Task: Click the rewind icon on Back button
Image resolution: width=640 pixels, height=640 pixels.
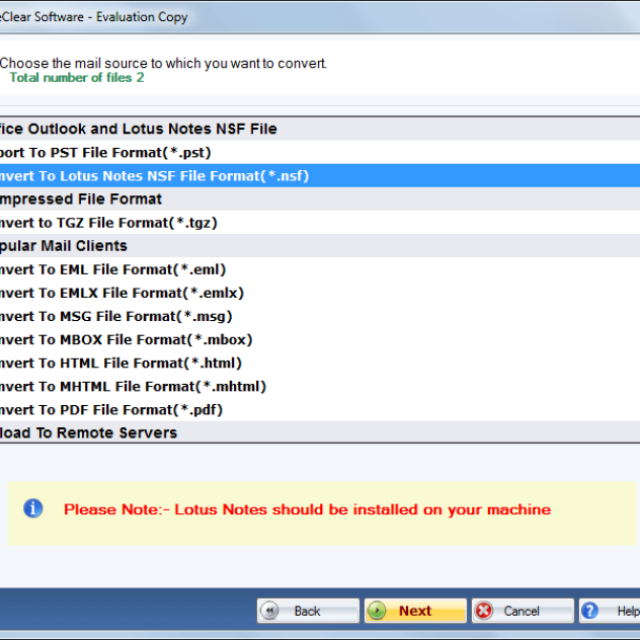Action: [270, 611]
